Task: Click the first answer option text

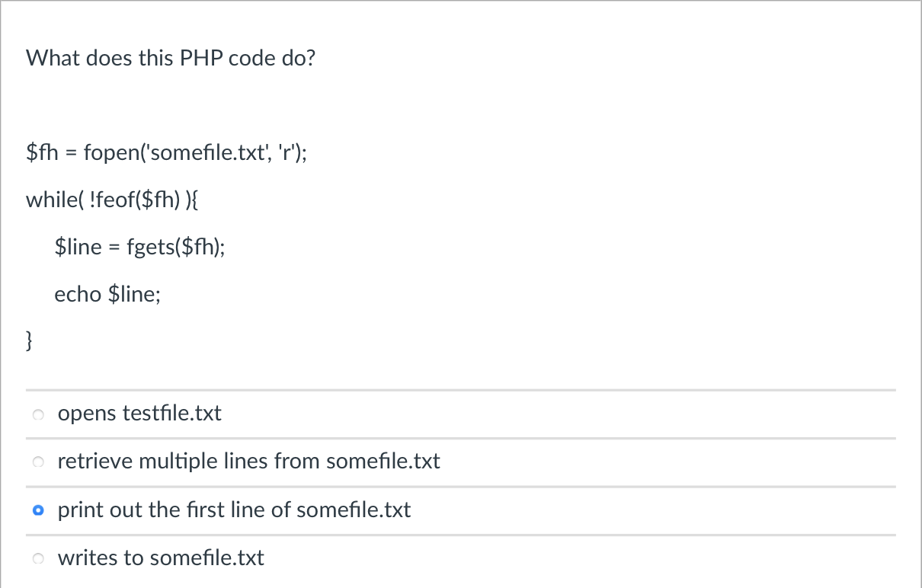Action: 139,414
